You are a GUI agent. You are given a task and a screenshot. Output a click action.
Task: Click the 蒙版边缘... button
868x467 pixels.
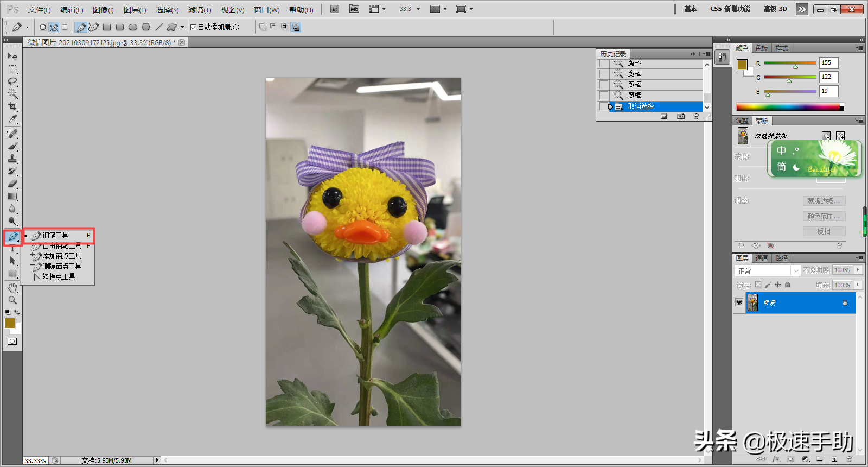pyautogui.click(x=824, y=201)
